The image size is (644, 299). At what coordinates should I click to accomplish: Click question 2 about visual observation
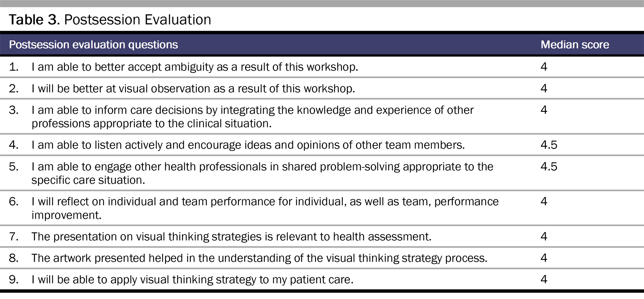tap(193, 89)
